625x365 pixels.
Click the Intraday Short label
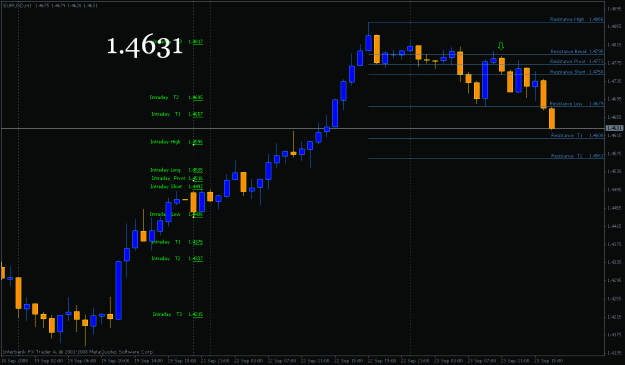(x=176, y=186)
